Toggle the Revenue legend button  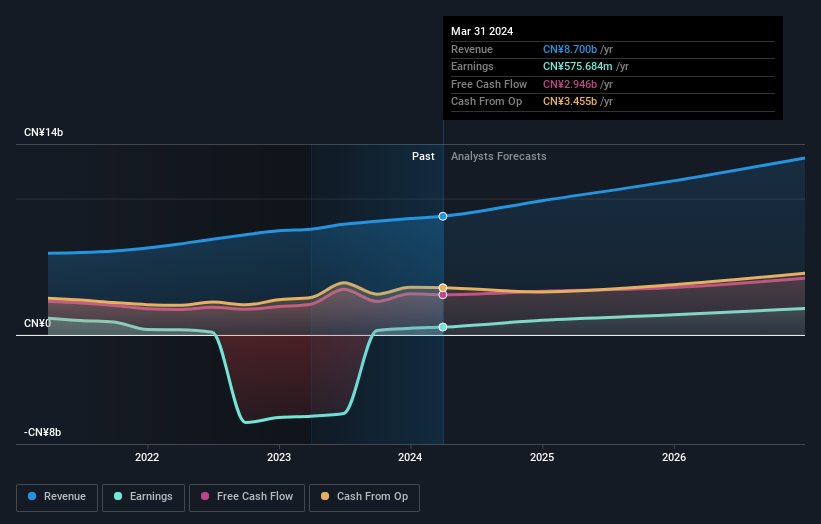tap(57, 497)
